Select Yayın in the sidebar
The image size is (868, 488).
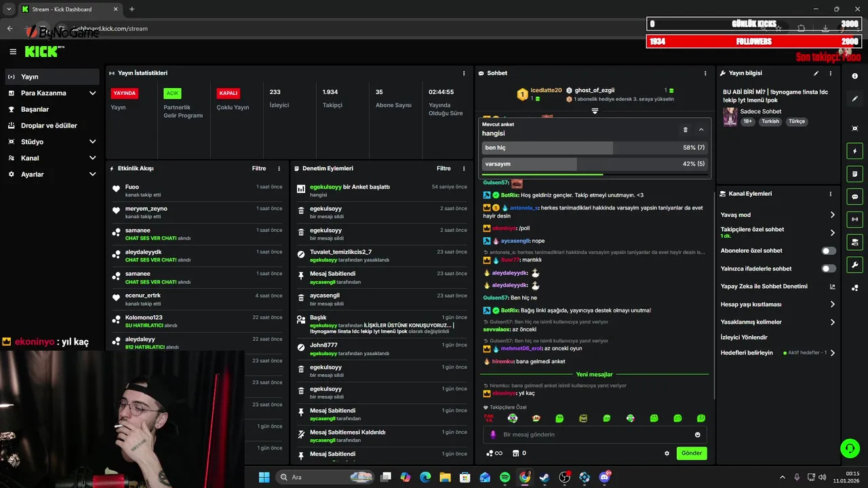click(x=52, y=77)
